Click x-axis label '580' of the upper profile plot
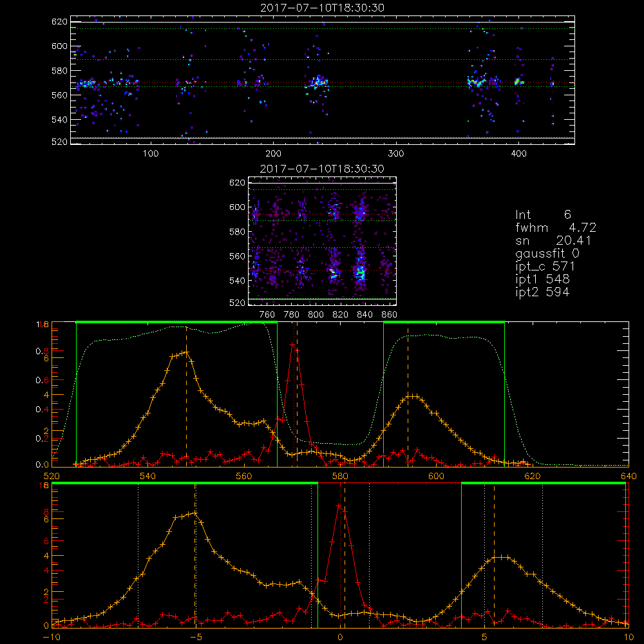 [x=340, y=476]
